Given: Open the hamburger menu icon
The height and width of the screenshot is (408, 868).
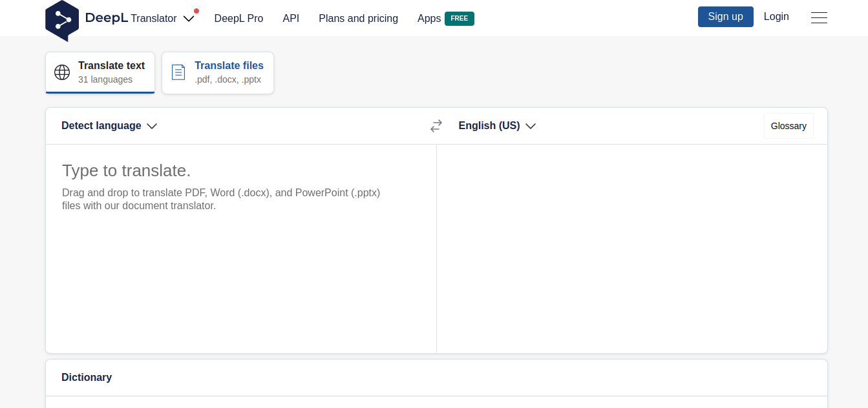Looking at the screenshot, I should coord(819,18).
